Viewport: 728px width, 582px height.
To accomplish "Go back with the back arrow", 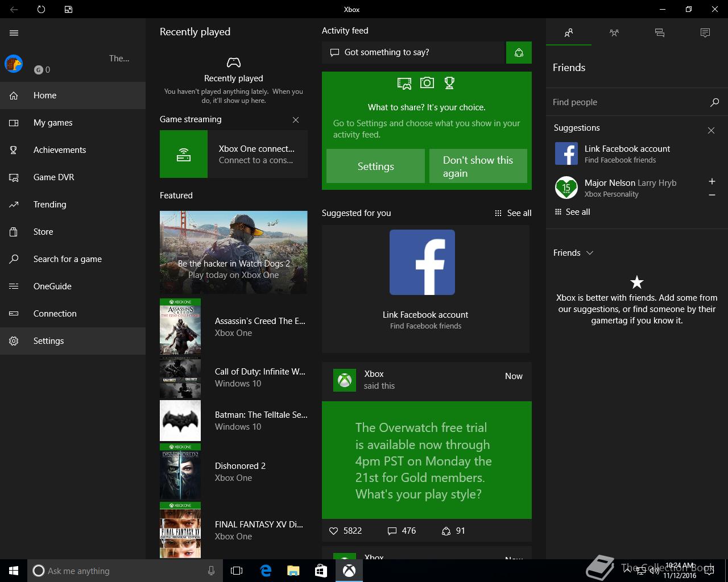I will coord(14,10).
